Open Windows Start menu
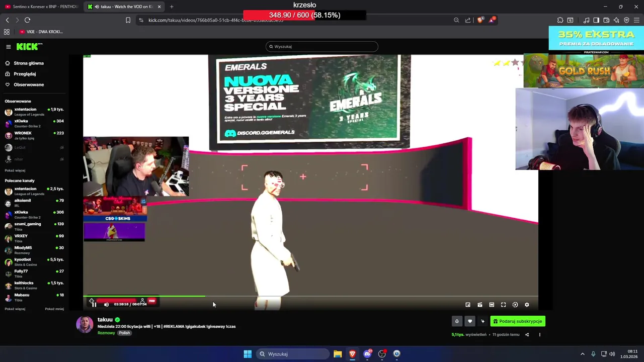Screen dimensions: 644x362 point(248,354)
